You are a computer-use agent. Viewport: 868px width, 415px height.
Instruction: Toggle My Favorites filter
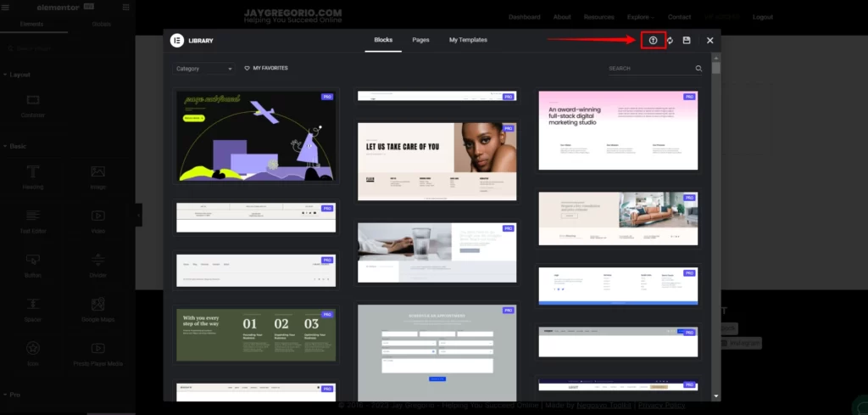[265, 68]
